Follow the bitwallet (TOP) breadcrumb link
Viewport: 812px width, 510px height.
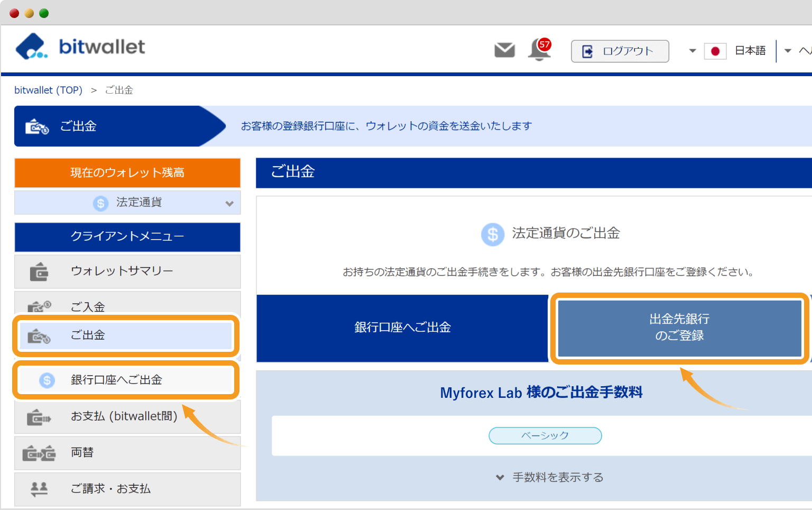point(48,90)
